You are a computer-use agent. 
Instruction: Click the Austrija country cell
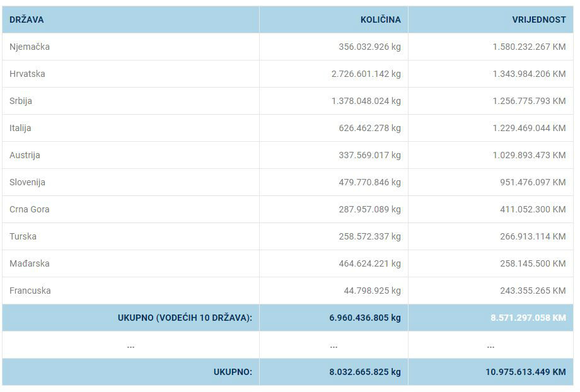tap(25, 155)
